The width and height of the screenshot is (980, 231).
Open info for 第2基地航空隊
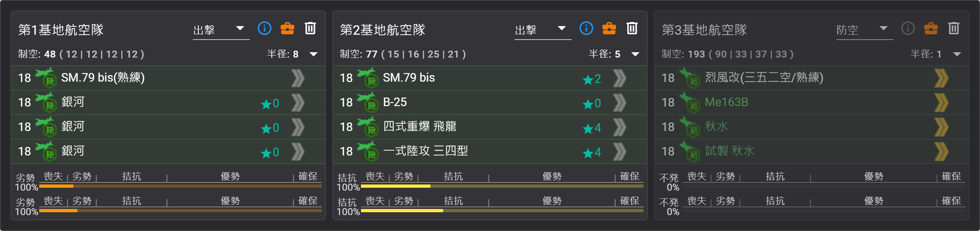tap(586, 28)
